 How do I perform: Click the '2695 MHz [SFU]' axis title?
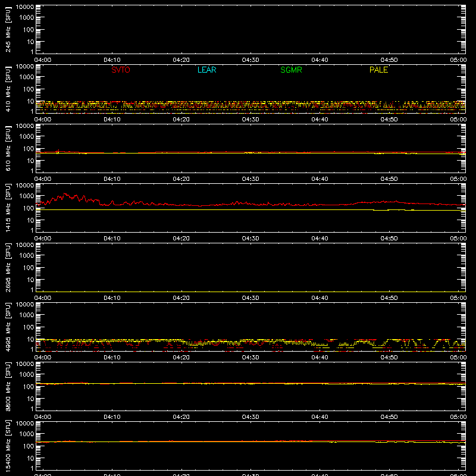[8, 268]
